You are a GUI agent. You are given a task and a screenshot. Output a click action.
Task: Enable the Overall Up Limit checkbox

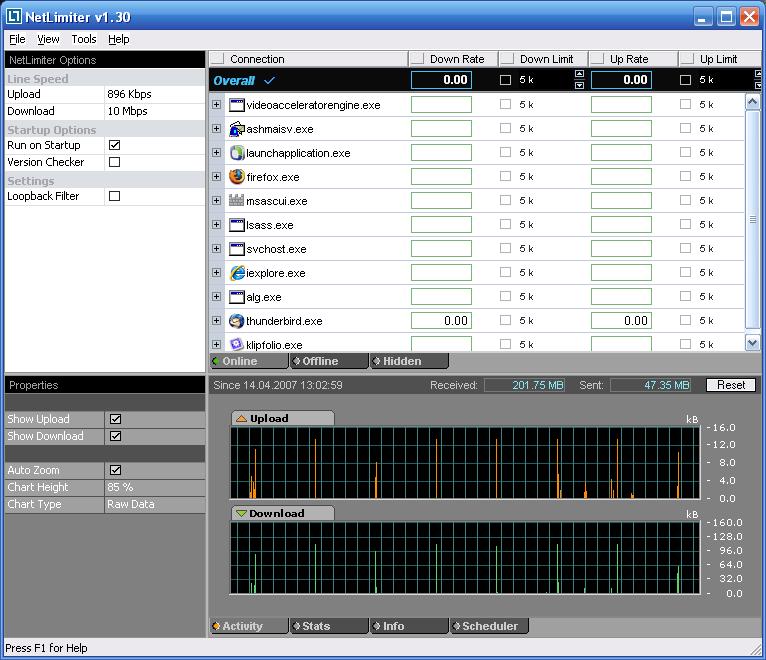click(685, 80)
